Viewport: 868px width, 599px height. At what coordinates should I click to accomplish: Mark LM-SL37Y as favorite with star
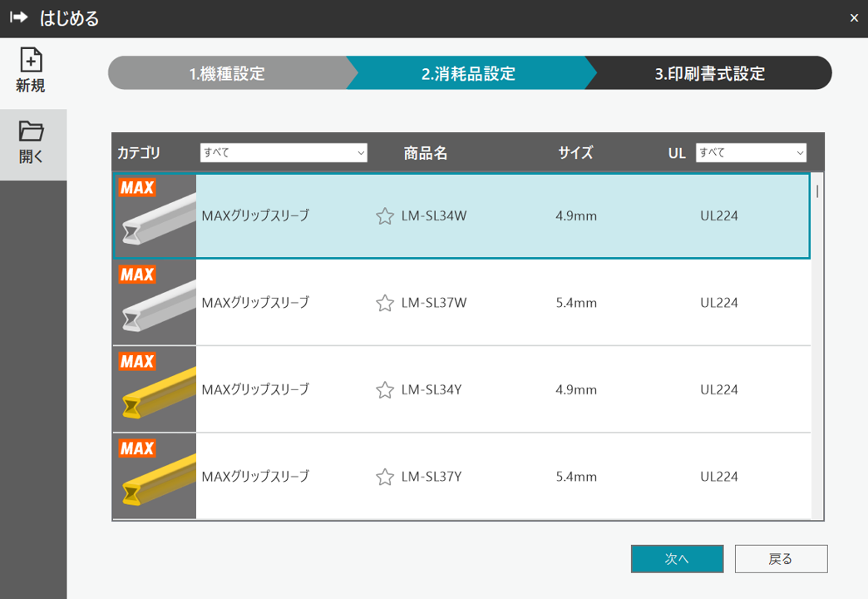384,478
